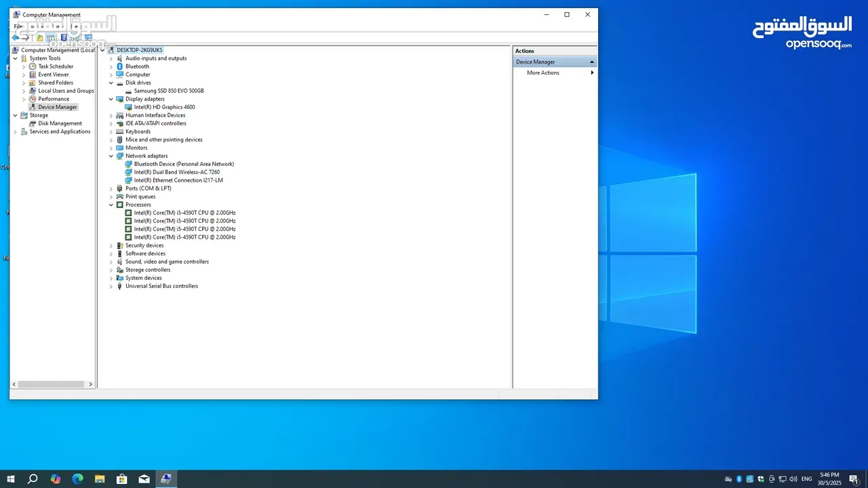Select the Disk Management icon
The width and height of the screenshot is (868, 488).
tap(33, 123)
